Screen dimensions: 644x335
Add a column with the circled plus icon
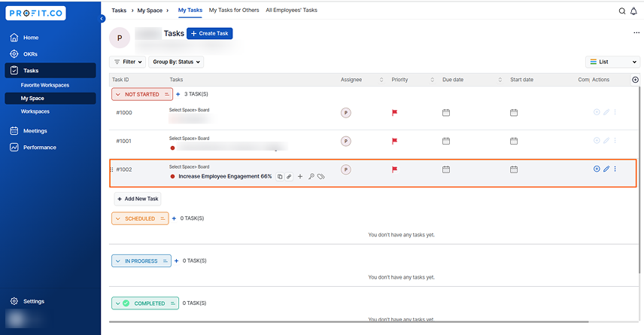[x=636, y=80]
